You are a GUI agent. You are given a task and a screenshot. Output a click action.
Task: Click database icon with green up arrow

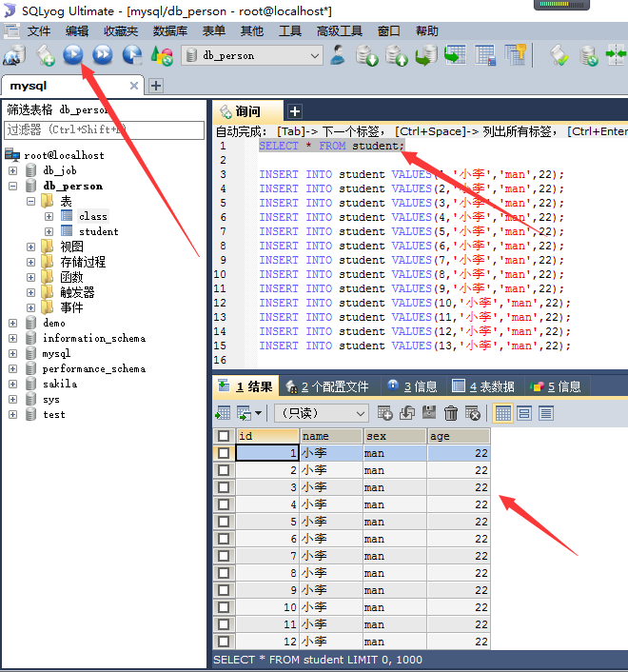tap(396, 55)
